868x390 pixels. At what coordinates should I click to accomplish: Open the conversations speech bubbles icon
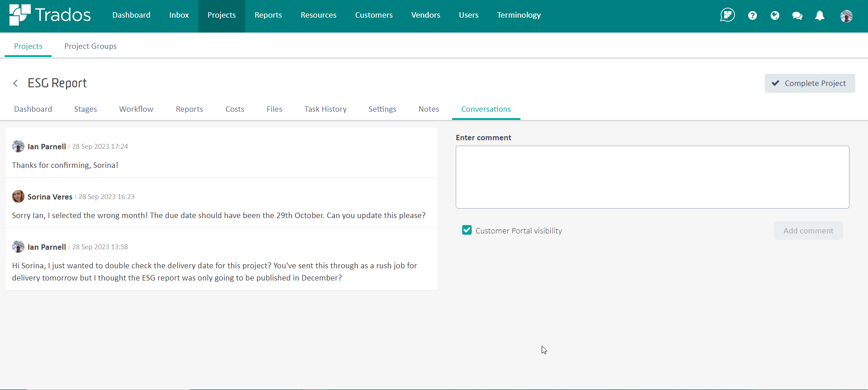[x=797, y=16]
